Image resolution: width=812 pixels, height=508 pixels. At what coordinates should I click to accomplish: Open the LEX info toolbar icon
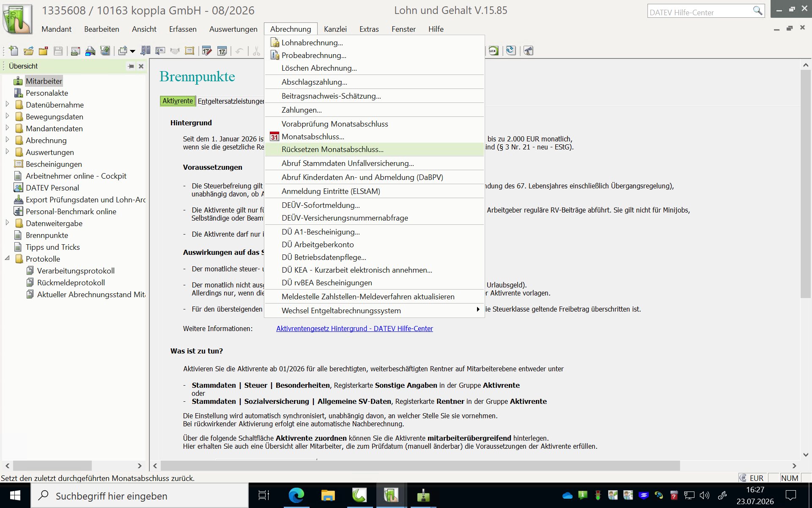click(x=494, y=51)
